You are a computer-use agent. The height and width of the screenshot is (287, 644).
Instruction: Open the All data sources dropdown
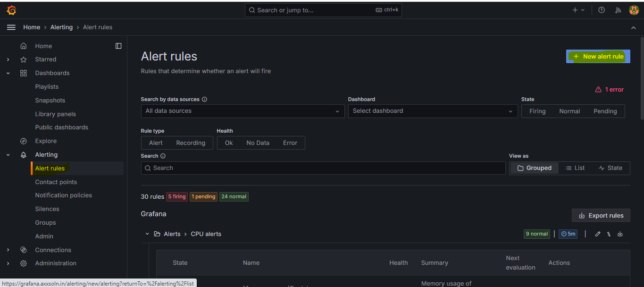coord(243,111)
